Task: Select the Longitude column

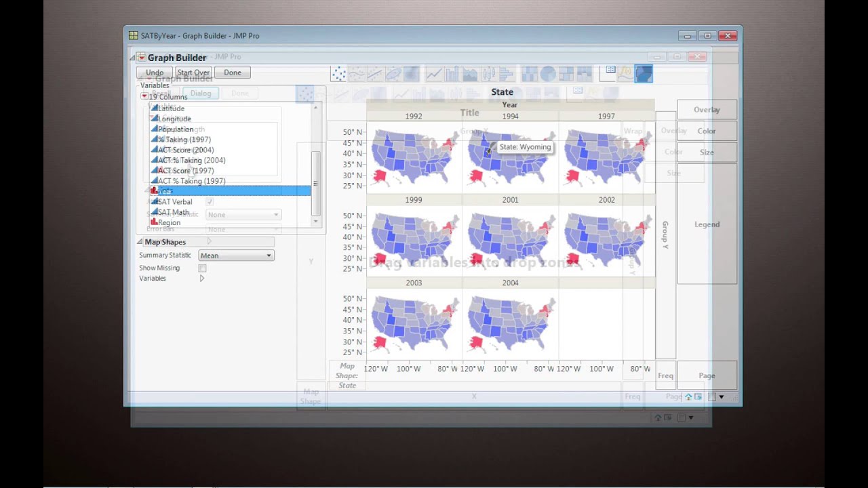Action: (230, 119)
